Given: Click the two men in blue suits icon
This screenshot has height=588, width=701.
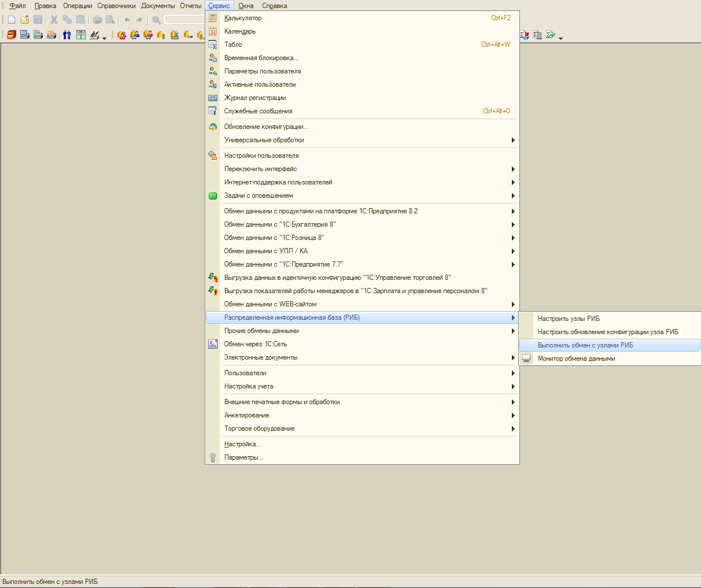Looking at the screenshot, I should [x=67, y=35].
